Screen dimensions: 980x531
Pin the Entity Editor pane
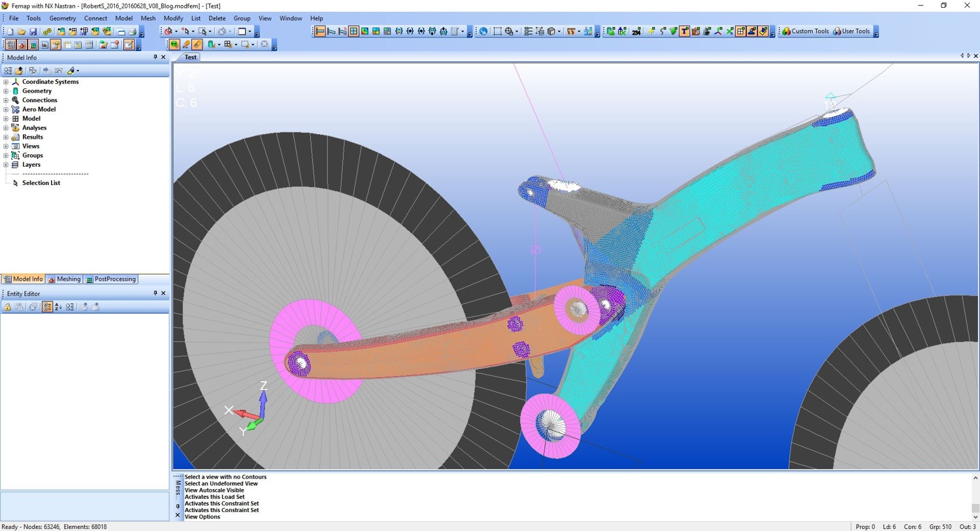click(155, 294)
